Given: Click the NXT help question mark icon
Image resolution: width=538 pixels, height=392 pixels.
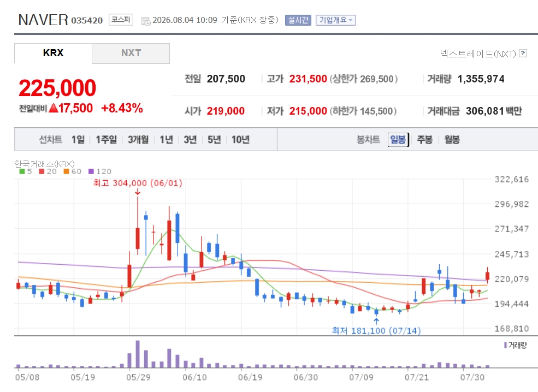Looking at the screenshot, I should (523, 53).
